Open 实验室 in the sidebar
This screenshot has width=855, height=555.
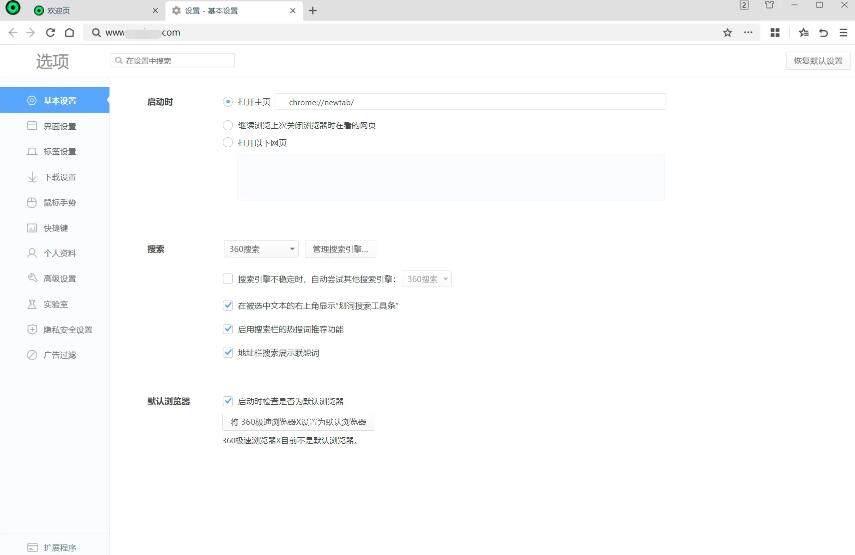pyautogui.click(x=55, y=304)
